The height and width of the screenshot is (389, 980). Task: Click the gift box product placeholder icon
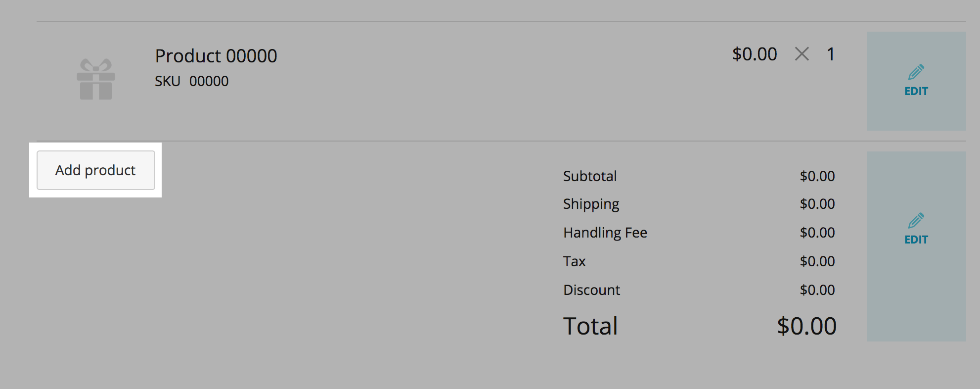click(96, 80)
